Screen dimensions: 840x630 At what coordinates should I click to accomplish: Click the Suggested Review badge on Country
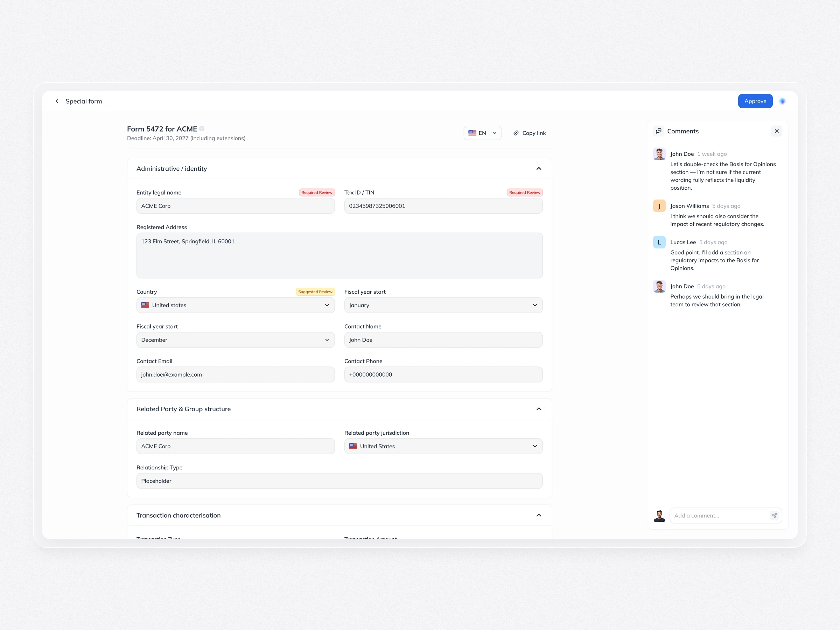pyautogui.click(x=315, y=292)
